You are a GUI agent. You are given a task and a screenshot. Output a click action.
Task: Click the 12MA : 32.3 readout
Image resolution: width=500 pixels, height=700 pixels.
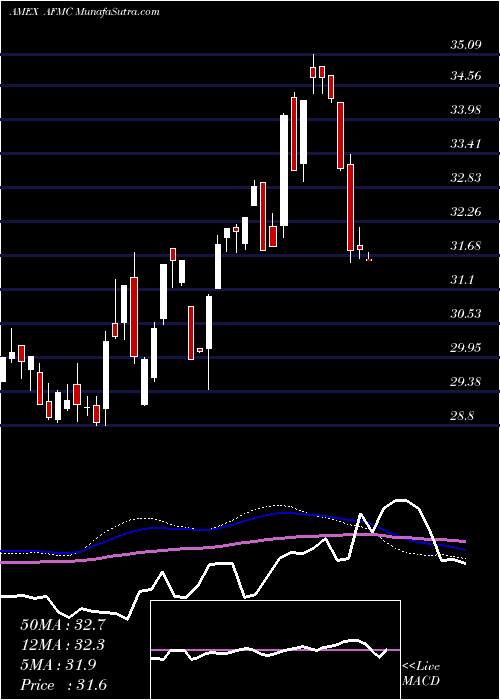[63, 645]
